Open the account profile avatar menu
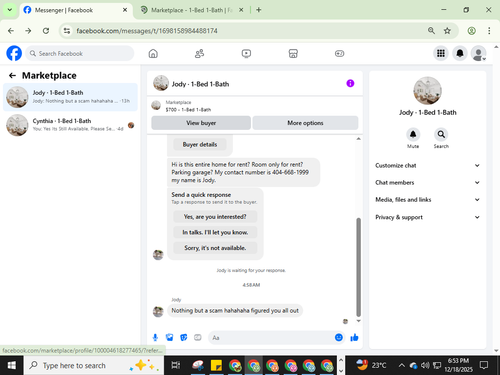 pos(479,53)
